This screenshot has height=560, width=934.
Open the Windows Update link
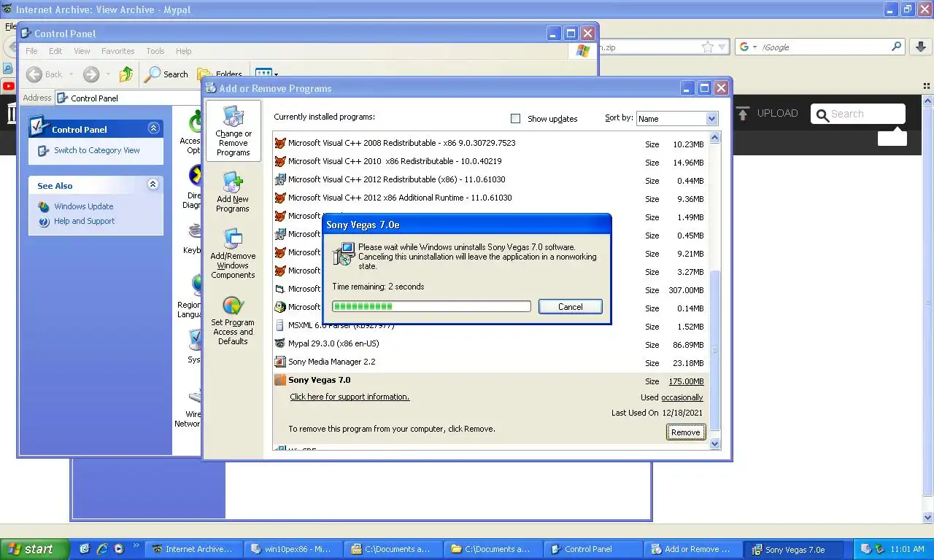click(x=83, y=206)
